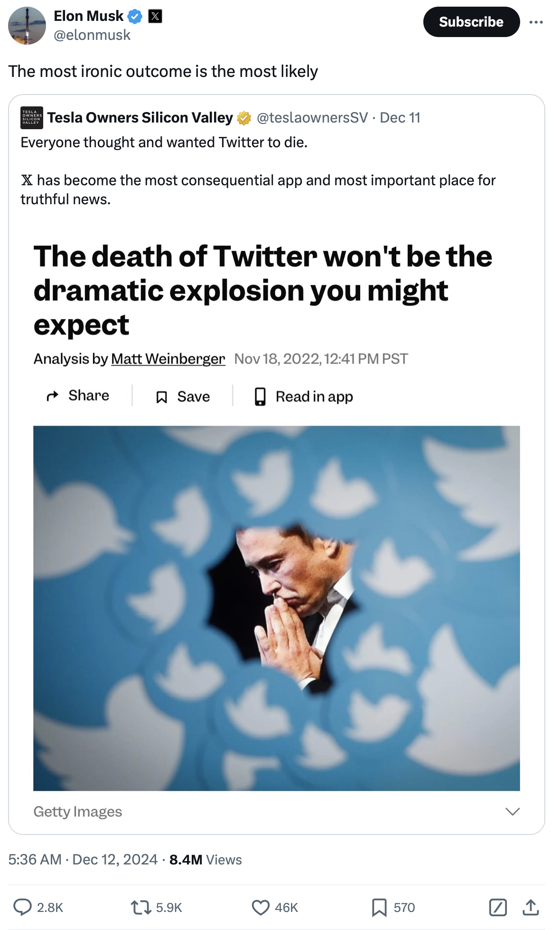Open the three-dot more options menu

click(x=536, y=22)
